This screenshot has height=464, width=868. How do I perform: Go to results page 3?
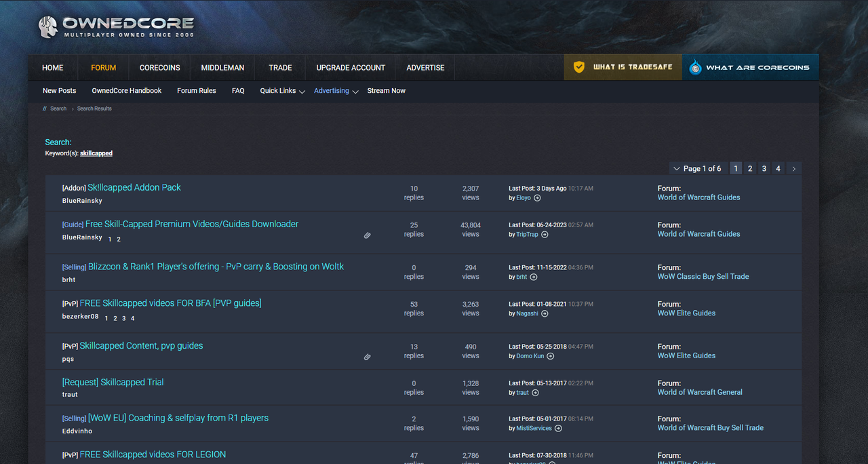tap(764, 168)
